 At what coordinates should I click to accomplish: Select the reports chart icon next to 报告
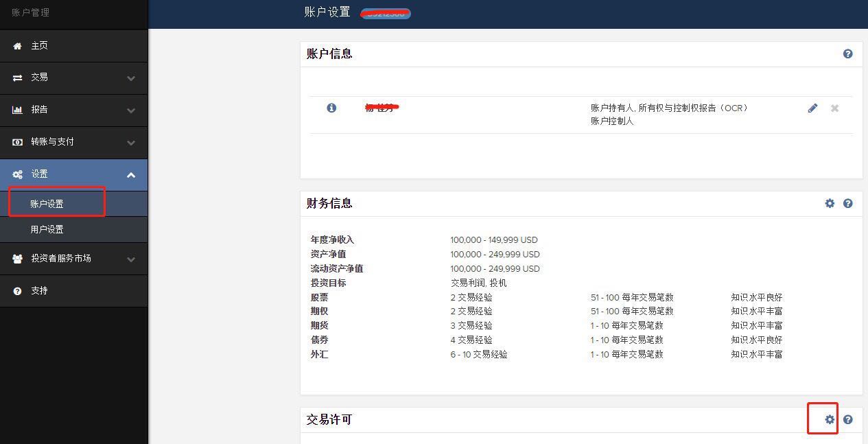coord(16,110)
